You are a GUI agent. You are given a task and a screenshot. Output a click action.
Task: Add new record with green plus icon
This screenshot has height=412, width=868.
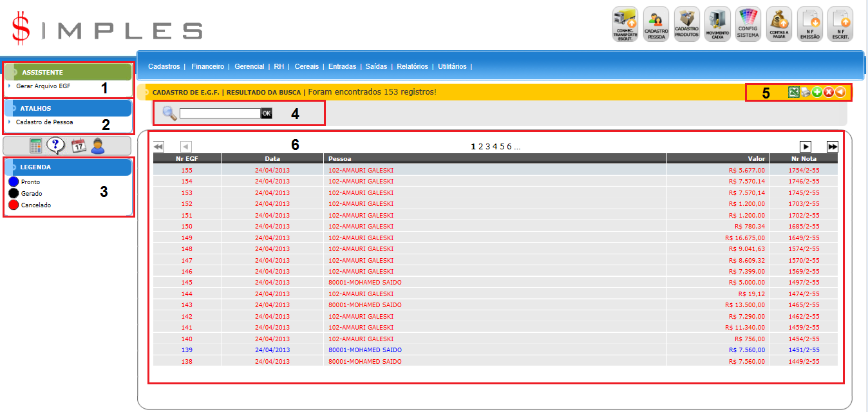[816, 93]
